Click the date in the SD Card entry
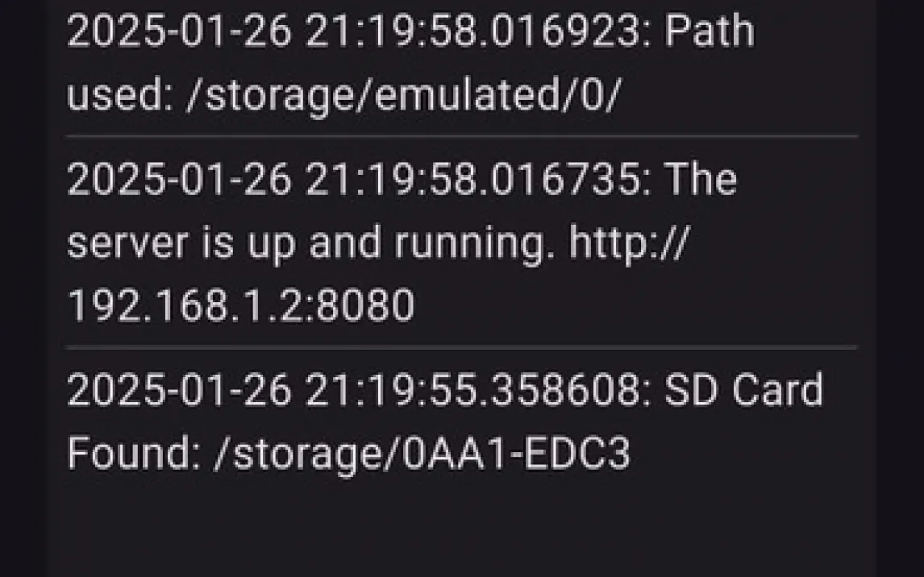Screen dimensions: 924x577 coord(178,390)
